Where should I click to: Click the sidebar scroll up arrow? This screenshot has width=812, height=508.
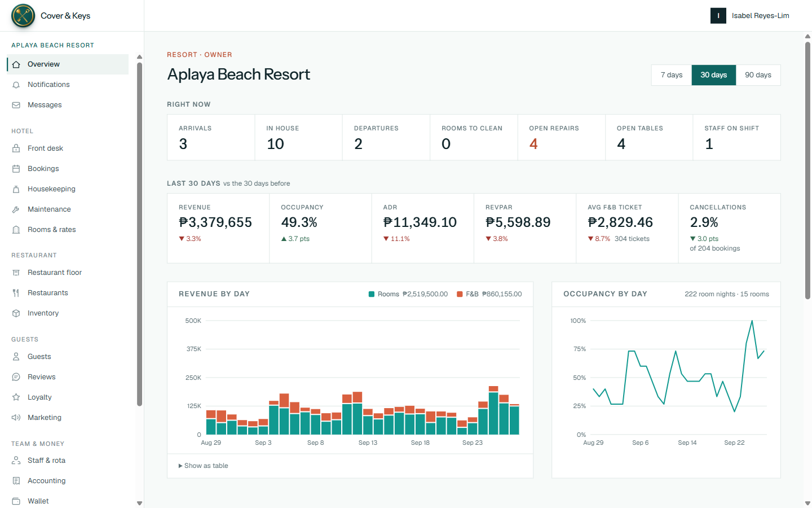coord(139,57)
